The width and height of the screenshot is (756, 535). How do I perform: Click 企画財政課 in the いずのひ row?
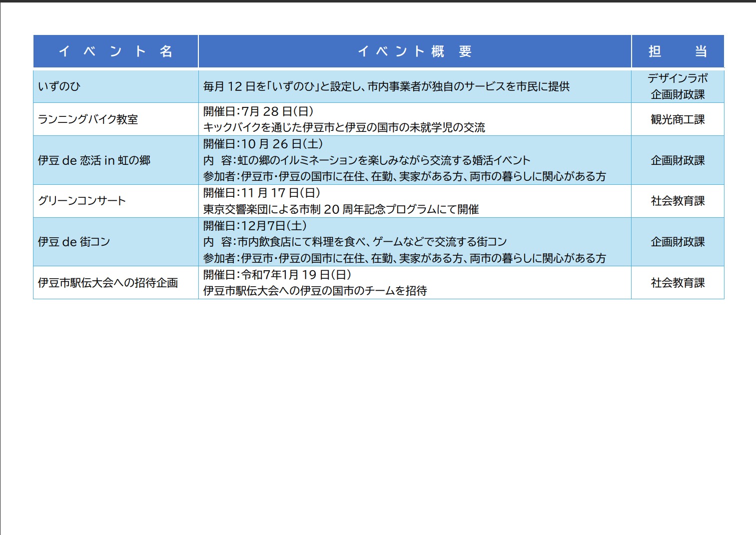click(678, 94)
